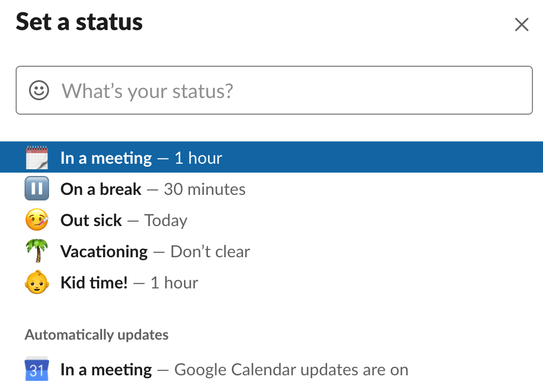Image resolution: width=543 pixels, height=392 pixels.
Task: Click the calendar emoji for In a meeting
Action: 37,158
